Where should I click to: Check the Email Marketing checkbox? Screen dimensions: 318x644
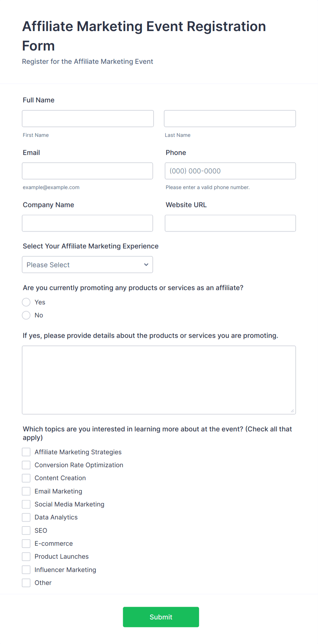coord(26,491)
